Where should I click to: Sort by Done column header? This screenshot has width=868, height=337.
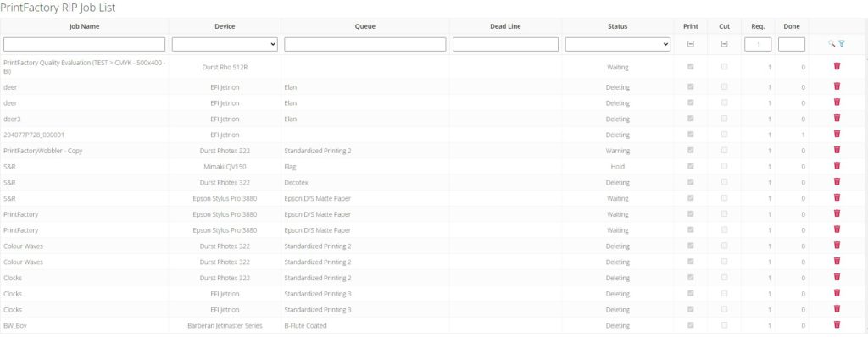(x=792, y=26)
